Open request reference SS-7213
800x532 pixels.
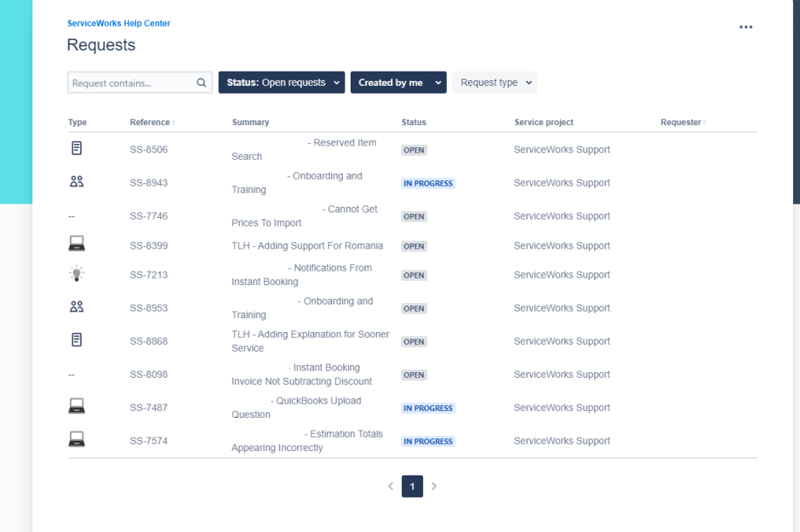[x=148, y=274]
